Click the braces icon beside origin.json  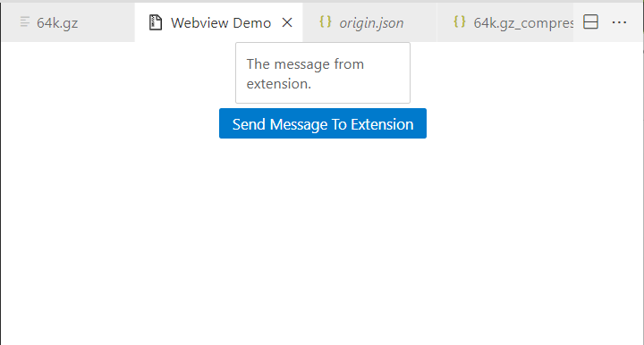click(x=326, y=21)
